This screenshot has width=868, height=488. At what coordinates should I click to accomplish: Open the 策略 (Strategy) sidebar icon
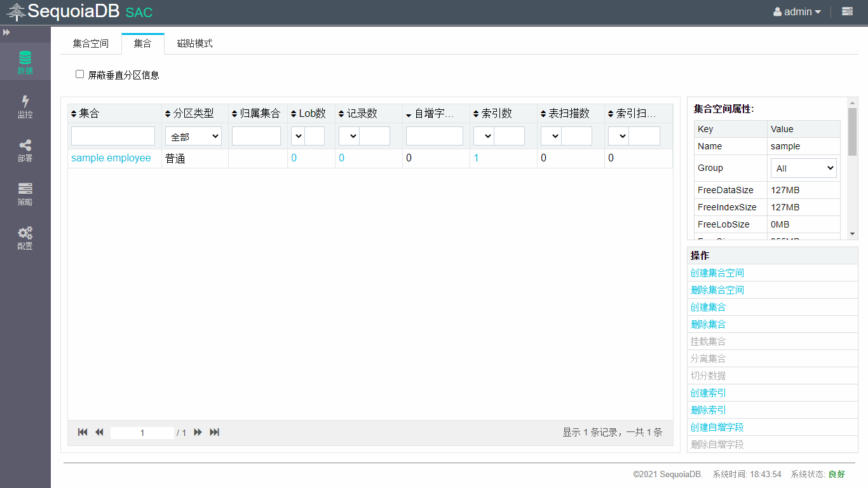(25, 194)
